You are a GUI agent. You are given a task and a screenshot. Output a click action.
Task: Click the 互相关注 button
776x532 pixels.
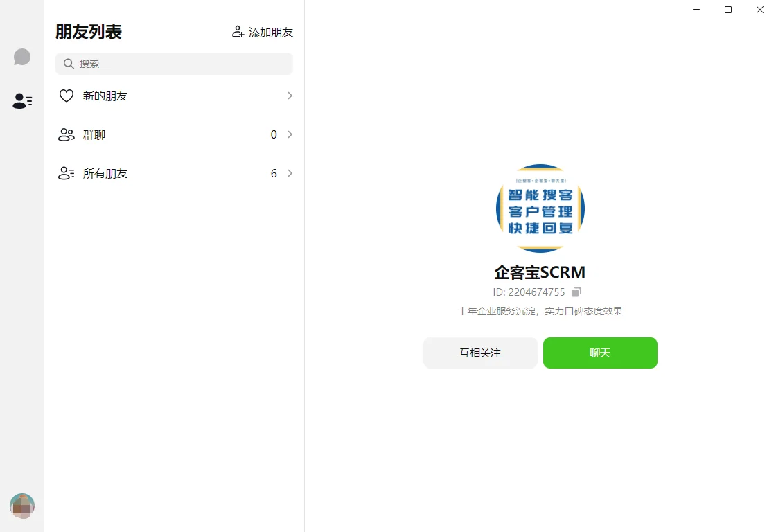click(480, 353)
